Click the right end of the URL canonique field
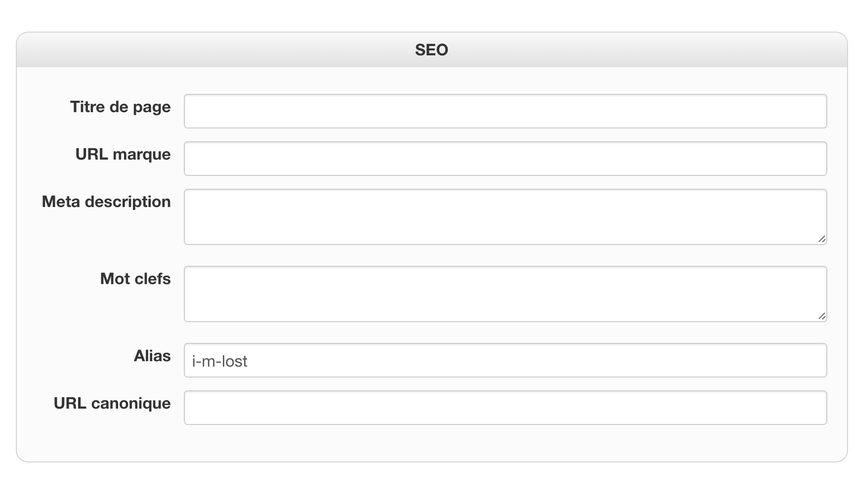 [811, 408]
